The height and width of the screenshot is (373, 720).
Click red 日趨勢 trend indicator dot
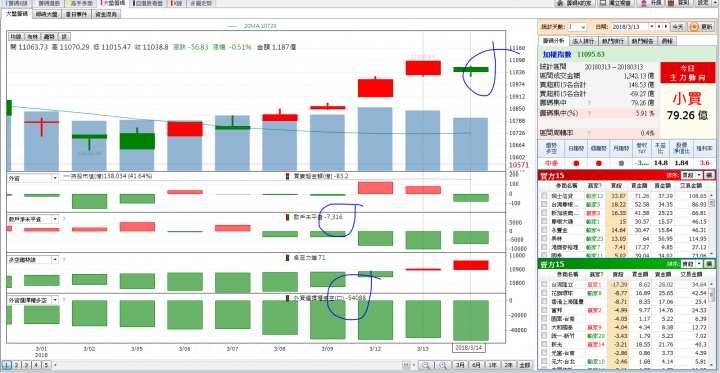click(x=576, y=163)
